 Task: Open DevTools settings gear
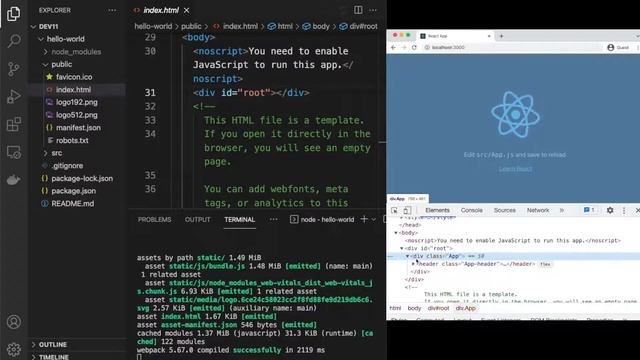pyautogui.click(x=610, y=210)
